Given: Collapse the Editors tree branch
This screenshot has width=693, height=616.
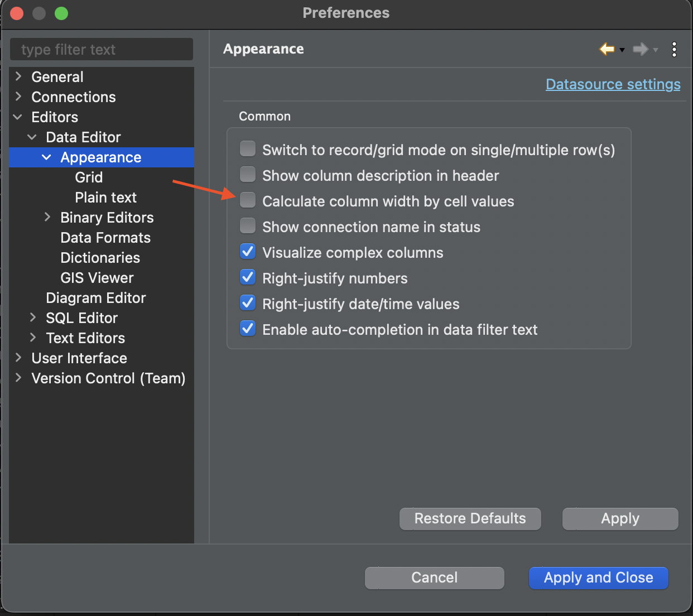Looking at the screenshot, I should (x=17, y=117).
